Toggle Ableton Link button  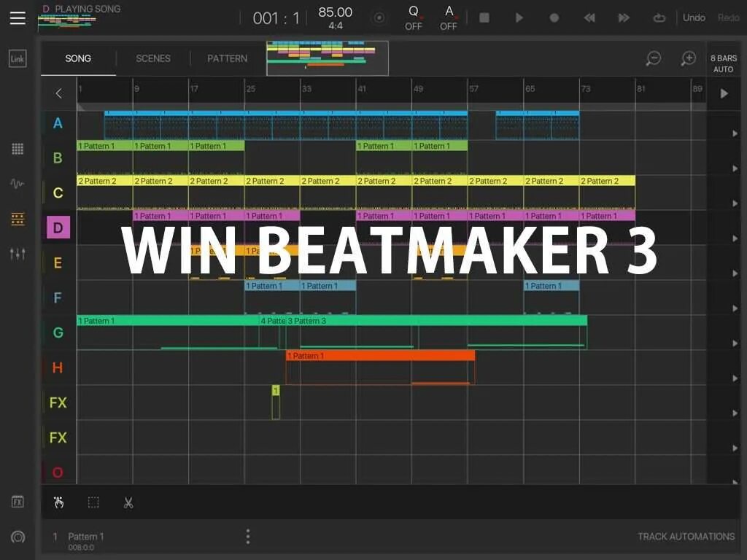18,59
